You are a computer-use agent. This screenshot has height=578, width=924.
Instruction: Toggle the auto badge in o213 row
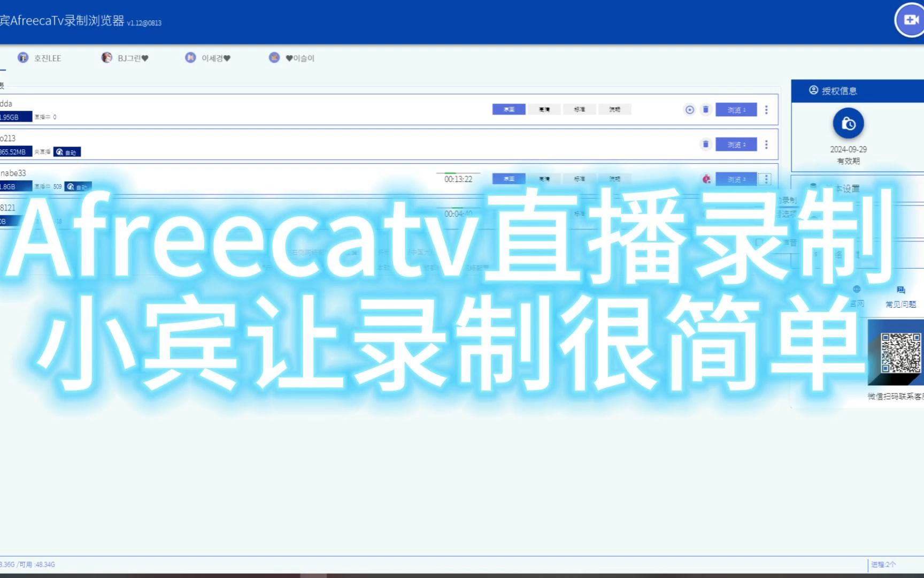click(x=67, y=152)
